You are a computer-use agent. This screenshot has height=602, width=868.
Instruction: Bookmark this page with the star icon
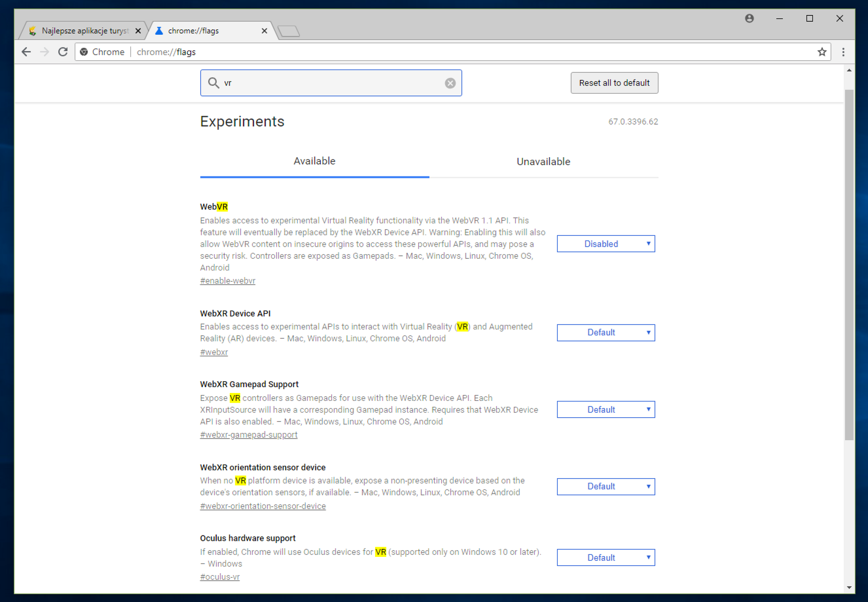[x=822, y=52]
